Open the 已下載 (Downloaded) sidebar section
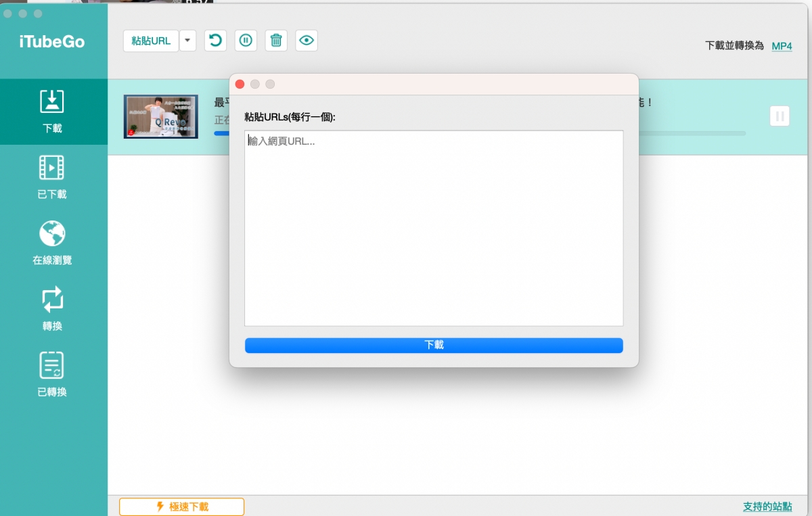Viewport: 812px width, 516px height. 53,177
